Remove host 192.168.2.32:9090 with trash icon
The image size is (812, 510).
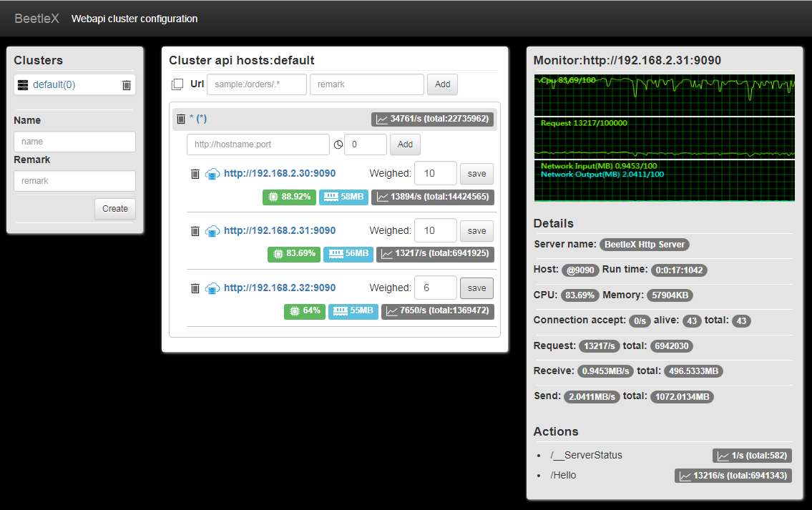(195, 288)
